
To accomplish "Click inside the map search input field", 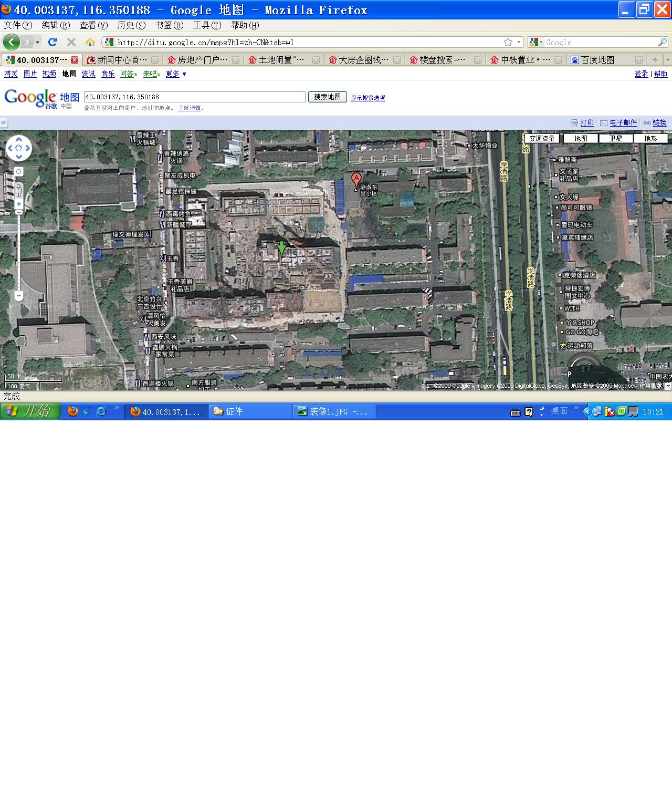I will point(194,97).
